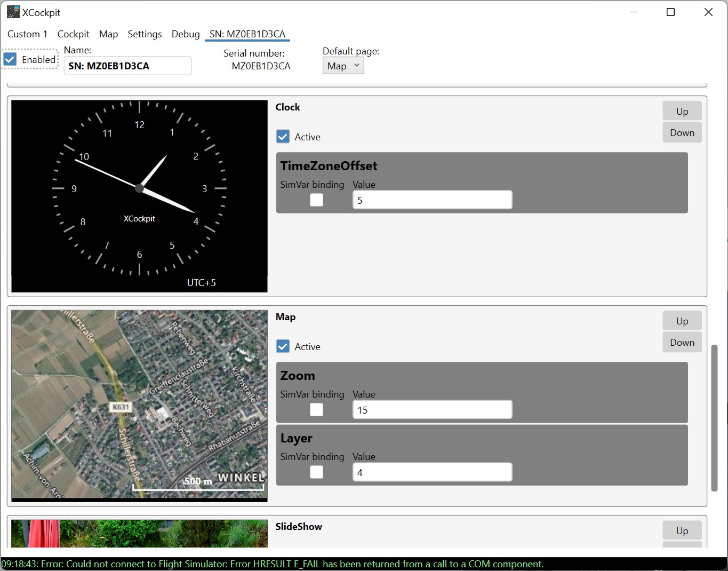Toggle the Enabled checkbox
The height and width of the screenshot is (571, 728).
[x=10, y=59]
